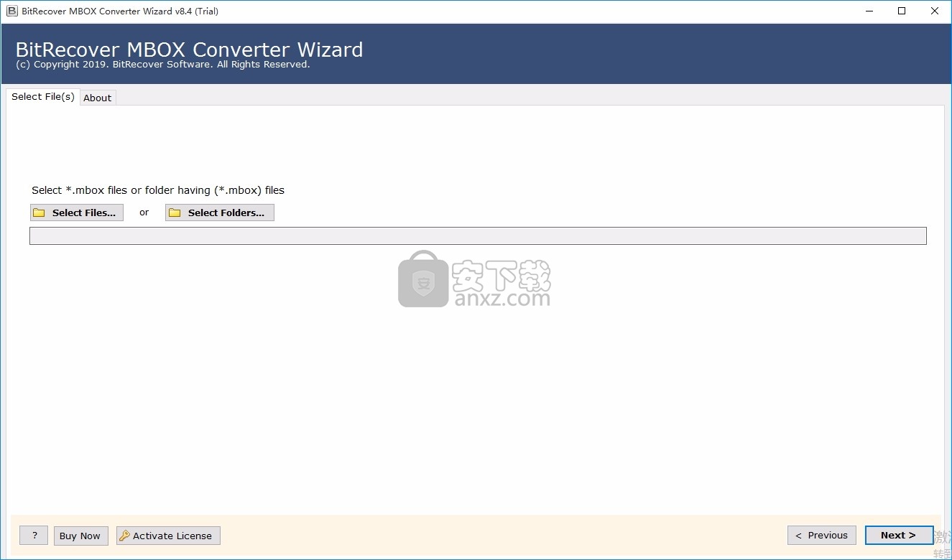Click the empty file path field
Image resolution: width=952 pixels, height=560 pixels.
click(x=478, y=235)
